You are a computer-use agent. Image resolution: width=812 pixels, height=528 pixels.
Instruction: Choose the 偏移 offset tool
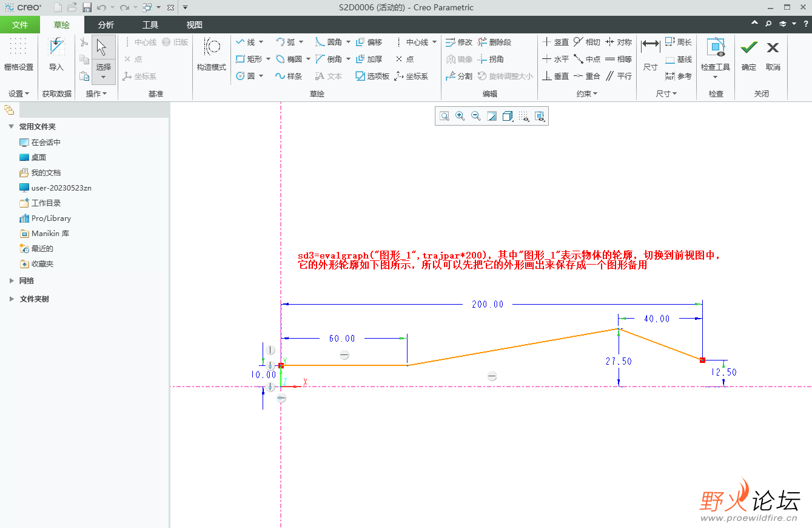coord(369,42)
